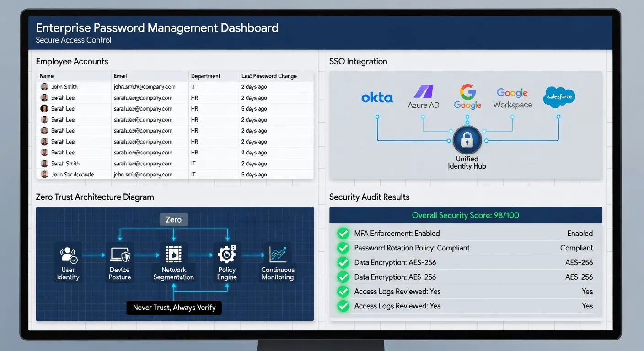The width and height of the screenshot is (644, 351).
Task: Click the Continuous Monitoring chart icon
Action: coord(278,255)
